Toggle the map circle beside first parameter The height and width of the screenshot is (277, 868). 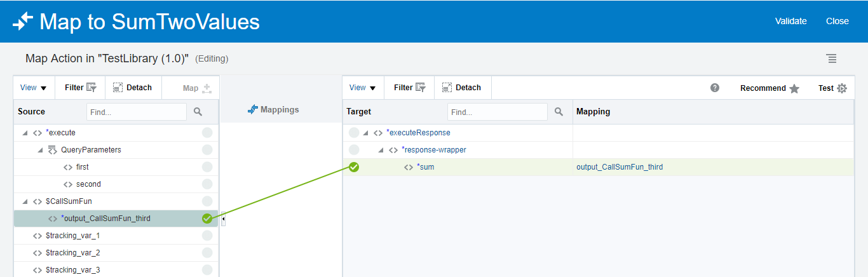coord(207,167)
